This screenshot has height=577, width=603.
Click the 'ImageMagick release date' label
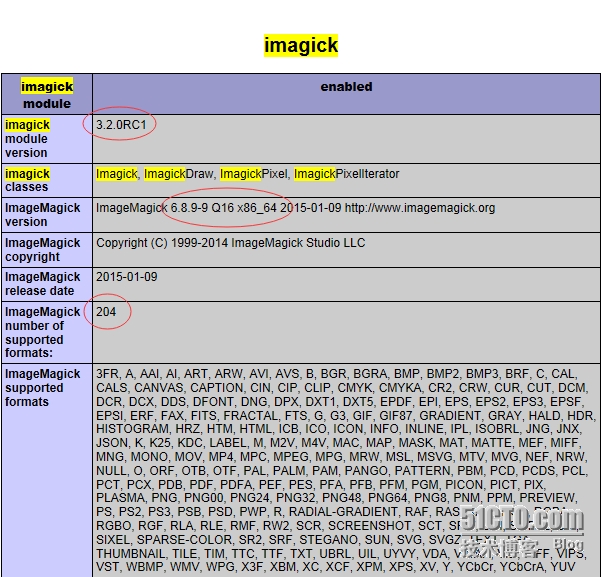point(42,284)
